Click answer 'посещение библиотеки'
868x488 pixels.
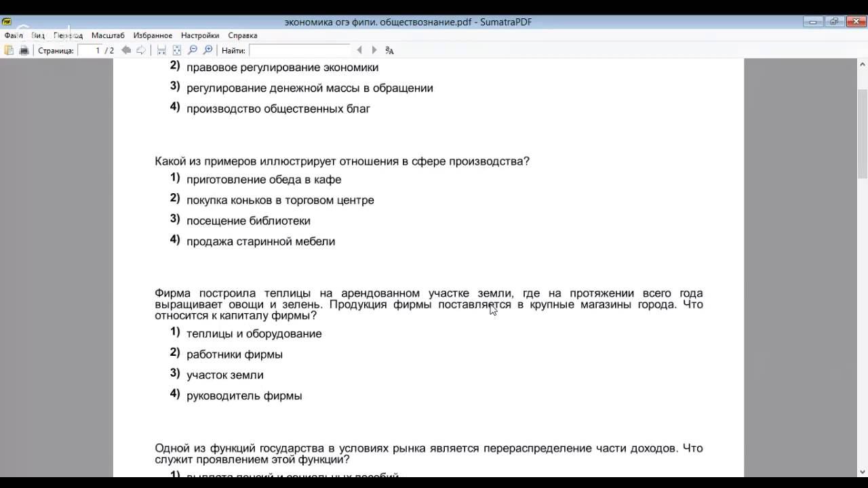click(x=248, y=221)
